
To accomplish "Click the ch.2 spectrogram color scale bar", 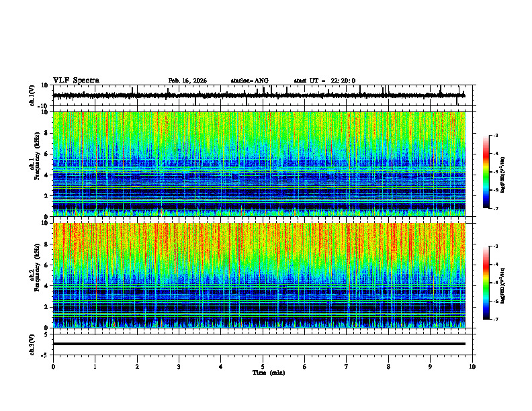I will pos(486,283).
